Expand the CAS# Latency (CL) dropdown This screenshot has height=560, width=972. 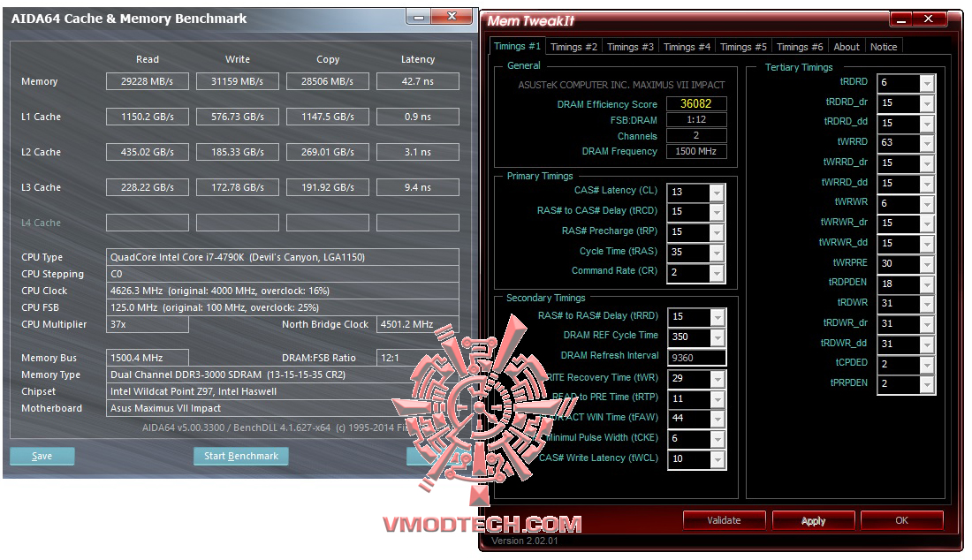point(717,192)
